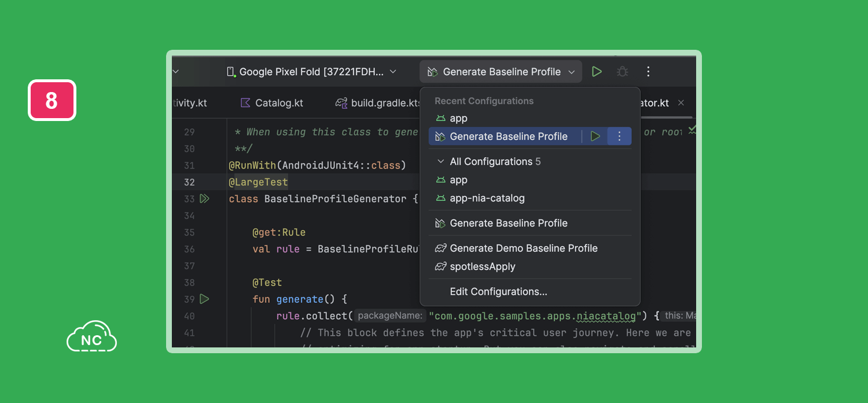
Task: Click the Android icon beside app-nia-catalog
Action: 441,198
